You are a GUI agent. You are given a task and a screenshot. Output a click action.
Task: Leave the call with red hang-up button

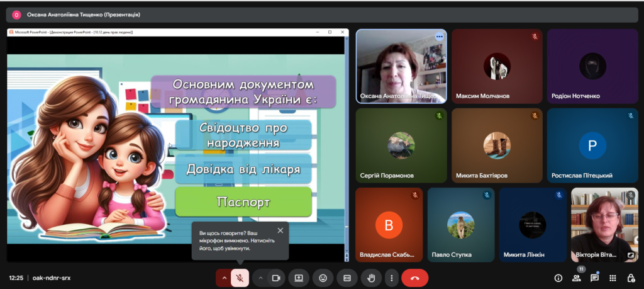pos(414,278)
